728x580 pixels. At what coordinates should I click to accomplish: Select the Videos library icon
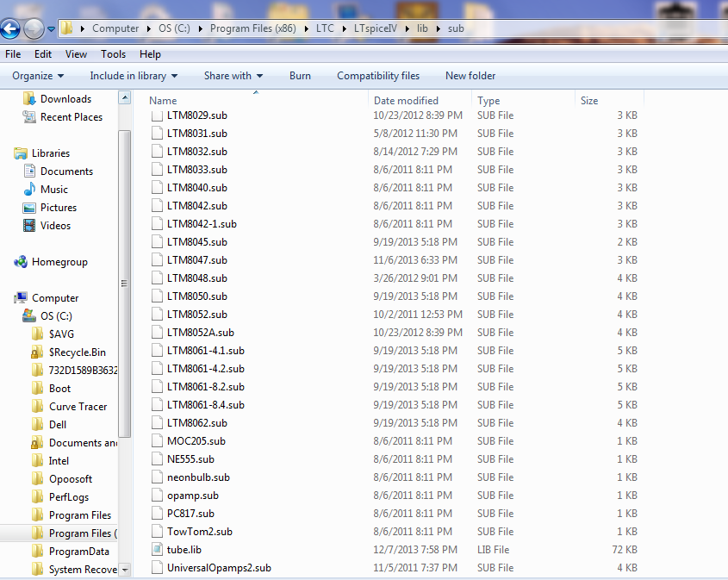pos(29,226)
